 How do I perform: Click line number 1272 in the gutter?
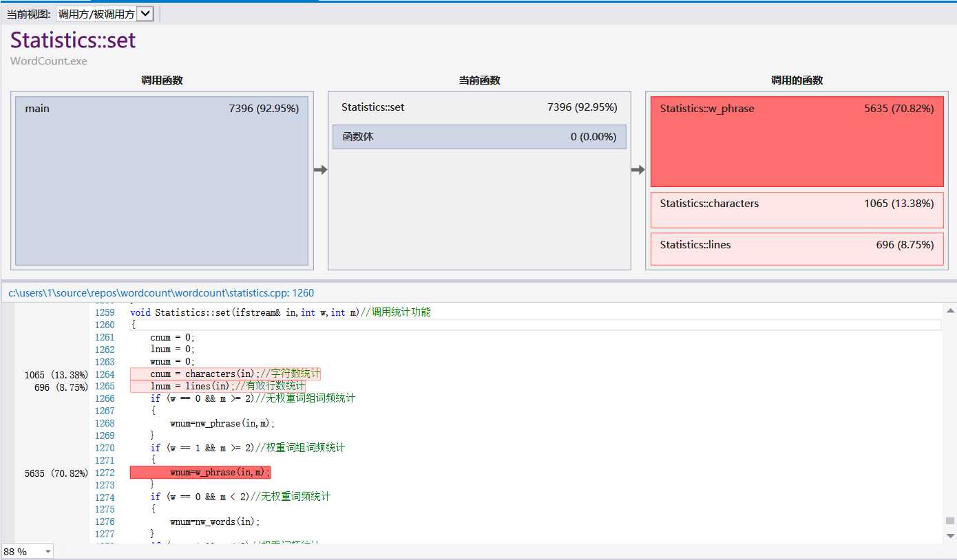pos(105,473)
